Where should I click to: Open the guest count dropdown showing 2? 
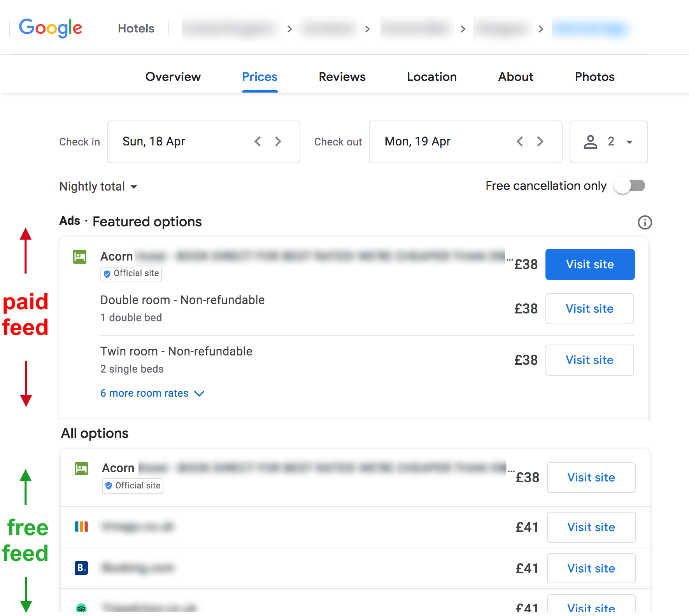click(x=629, y=142)
